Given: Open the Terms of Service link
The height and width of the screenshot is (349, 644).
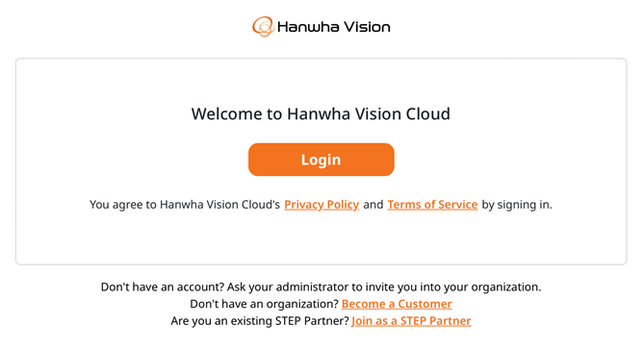Looking at the screenshot, I should point(432,205).
